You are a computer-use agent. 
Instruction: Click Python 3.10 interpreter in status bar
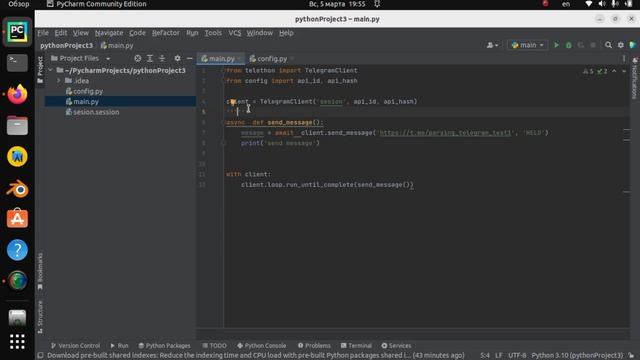pyautogui.click(x=577, y=356)
